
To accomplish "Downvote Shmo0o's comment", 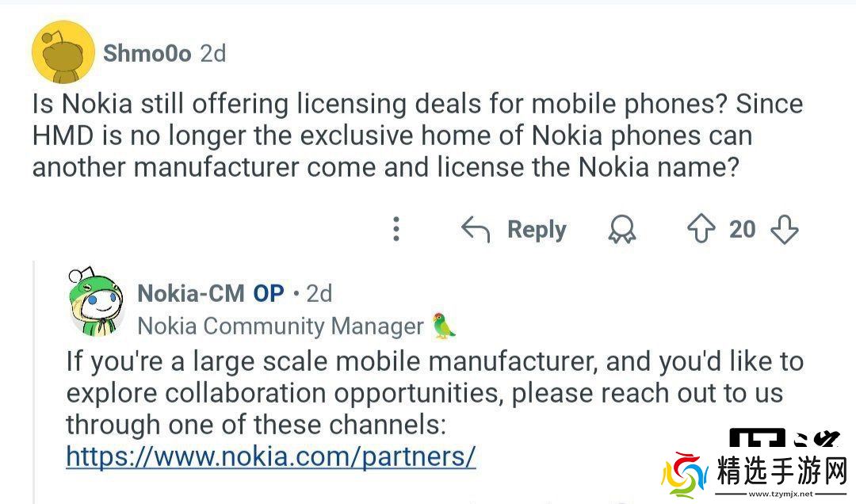I will (x=785, y=230).
